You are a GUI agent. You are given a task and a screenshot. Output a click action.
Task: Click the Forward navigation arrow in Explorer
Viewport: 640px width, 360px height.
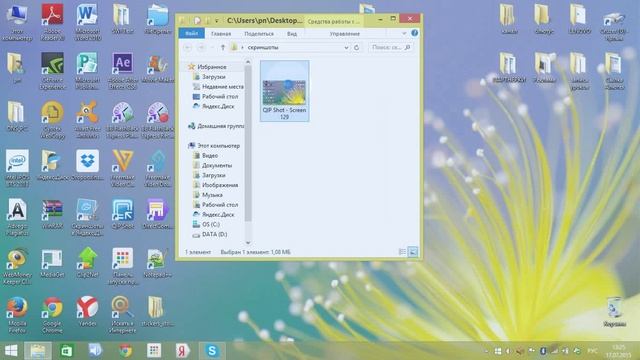click(x=201, y=47)
